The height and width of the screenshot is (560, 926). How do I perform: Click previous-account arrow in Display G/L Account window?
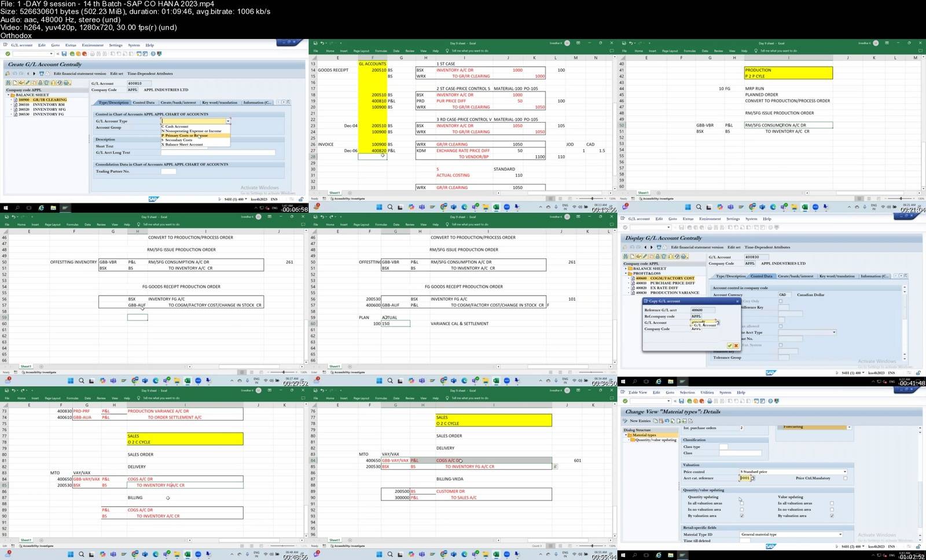645,247
